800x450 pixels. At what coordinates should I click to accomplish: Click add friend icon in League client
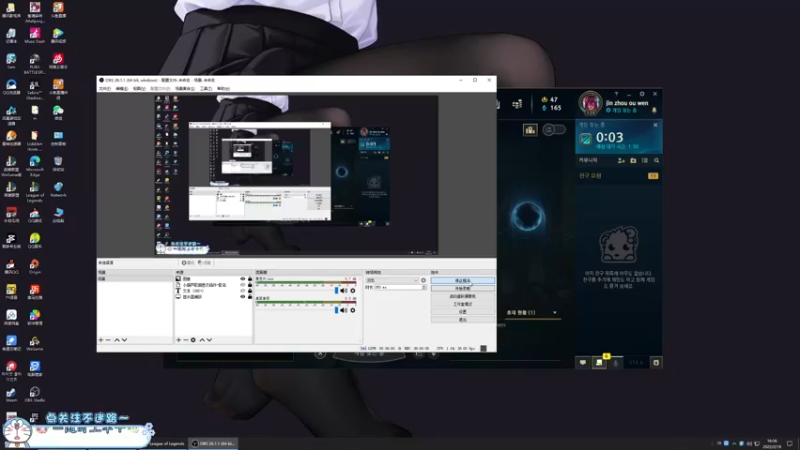[621, 160]
